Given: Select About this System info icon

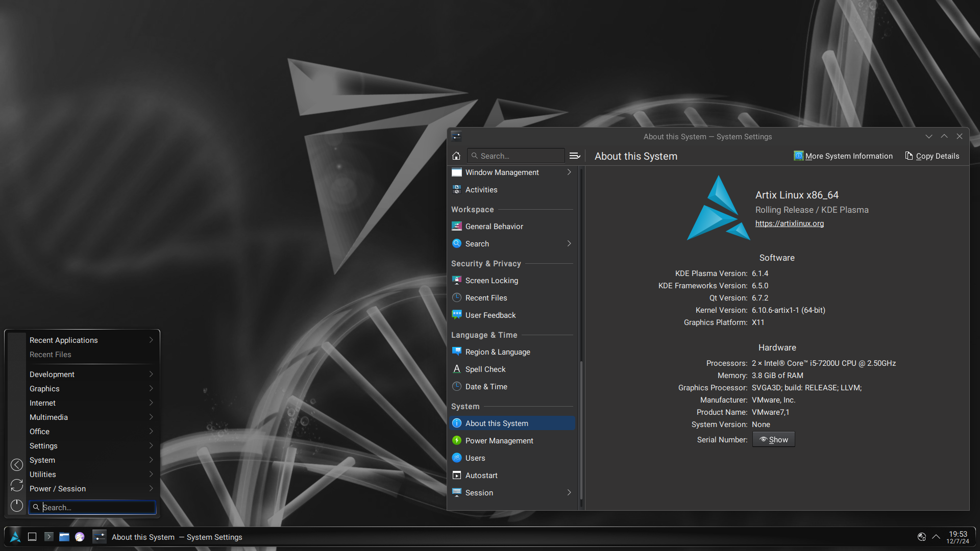Looking at the screenshot, I should point(457,423).
